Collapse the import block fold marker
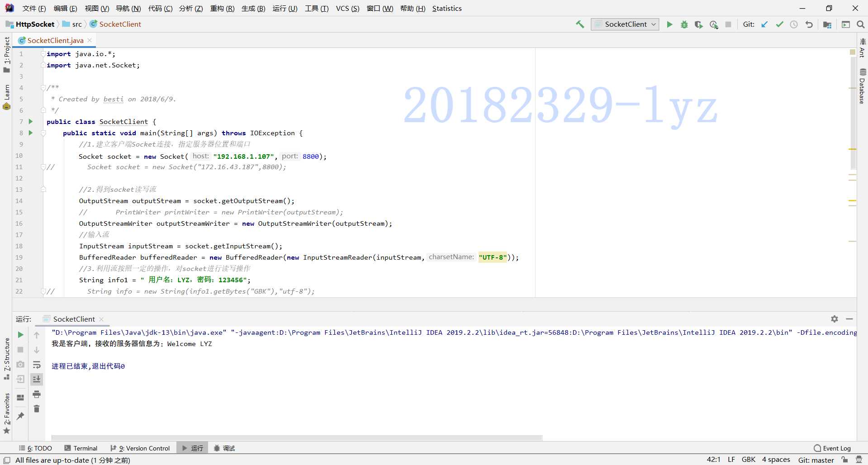 tap(43, 54)
